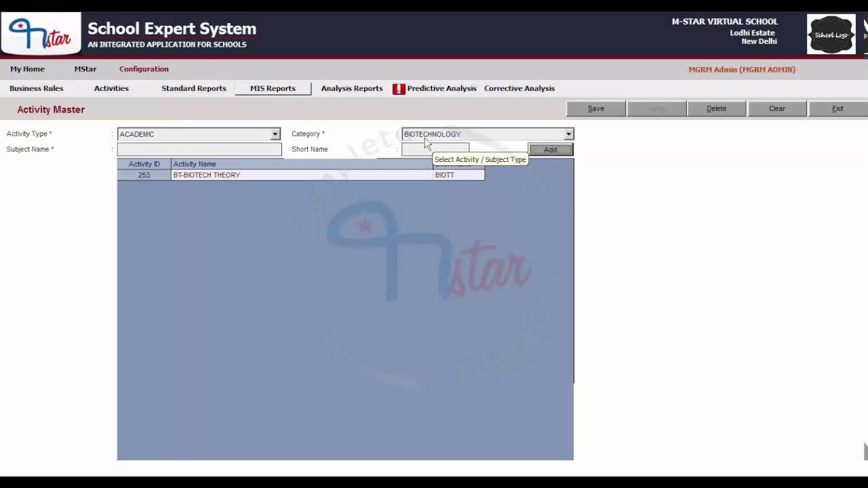Select the MIS Reports tab
This screenshot has width=868, height=488.
(273, 88)
